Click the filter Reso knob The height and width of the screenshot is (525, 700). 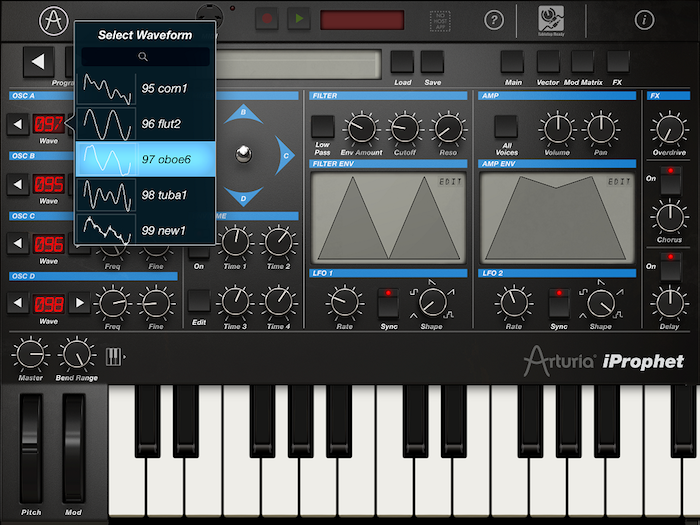coord(448,129)
